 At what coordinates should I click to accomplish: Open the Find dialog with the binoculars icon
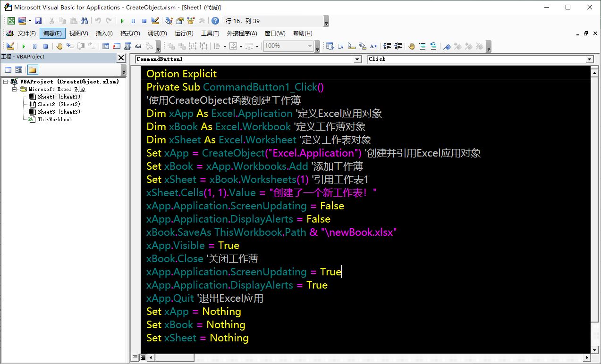pyautogui.click(x=84, y=20)
